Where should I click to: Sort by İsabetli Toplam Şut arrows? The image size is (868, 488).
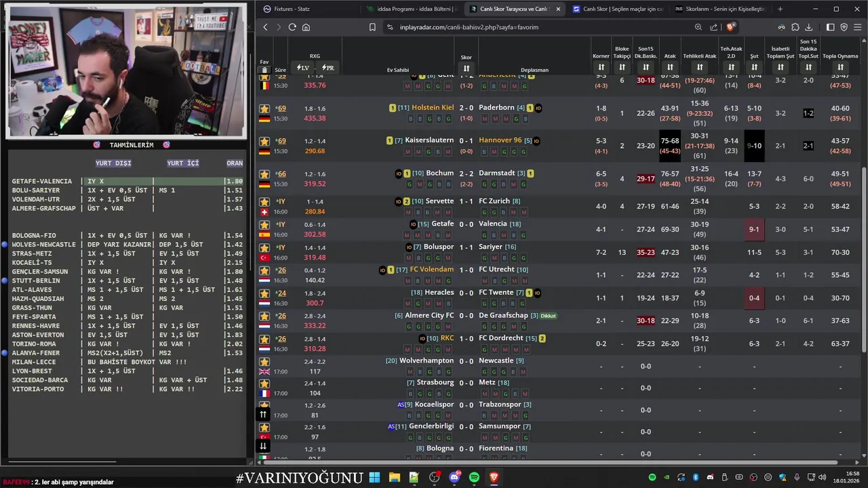point(781,67)
